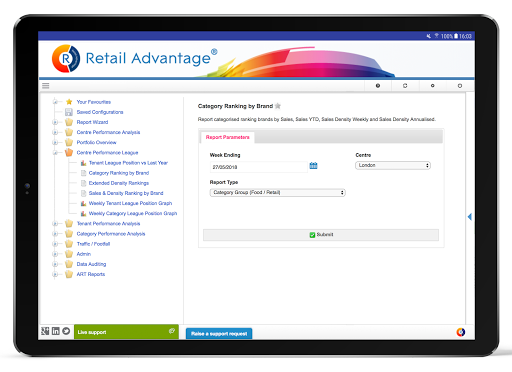Tap the 16:03 clock in the status bar
Viewport: 512px width, 372px height.
[x=465, y=36]
